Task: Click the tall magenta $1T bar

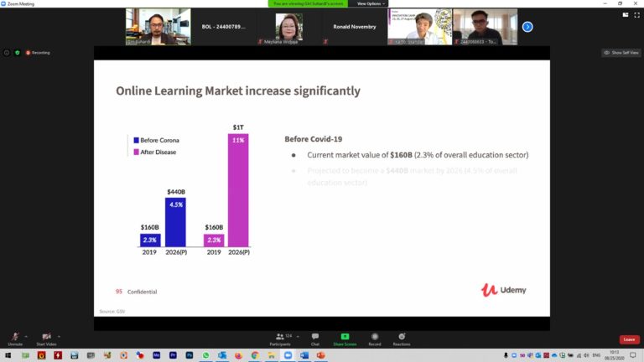Action: [238, 190]
